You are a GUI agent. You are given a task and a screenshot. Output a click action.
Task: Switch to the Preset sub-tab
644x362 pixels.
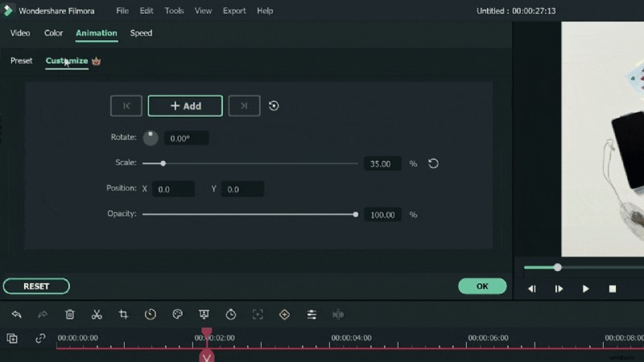click(22, 60)
